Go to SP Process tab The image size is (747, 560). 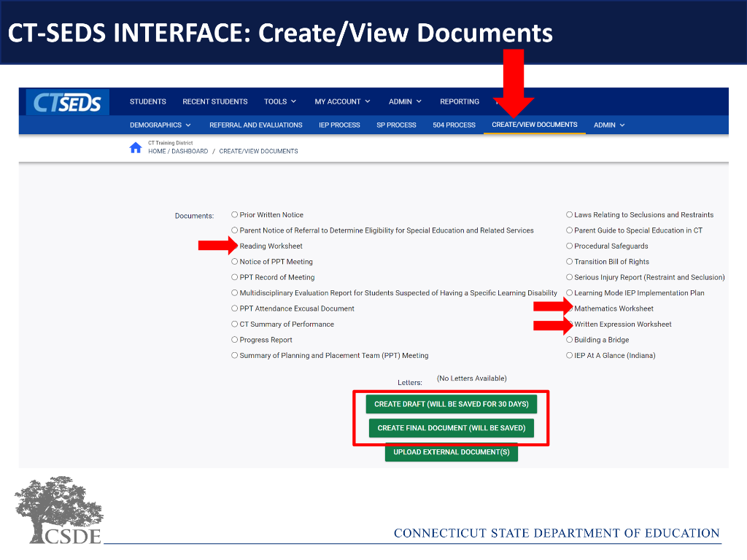pos(396,125)
